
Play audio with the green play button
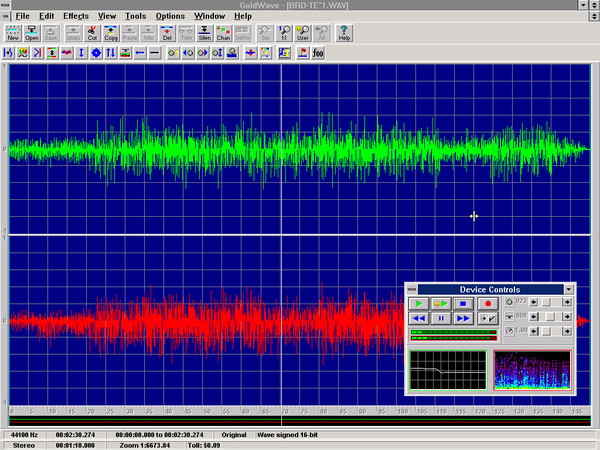tap(419, 303)
